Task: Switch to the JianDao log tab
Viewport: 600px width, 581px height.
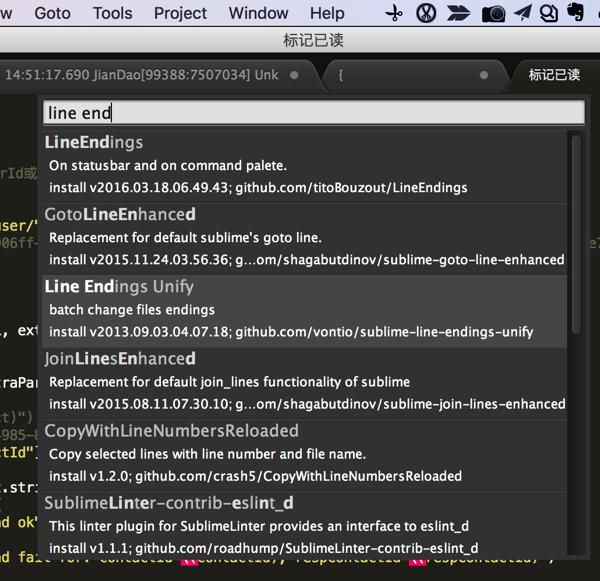Action: (x=140, y=75)
